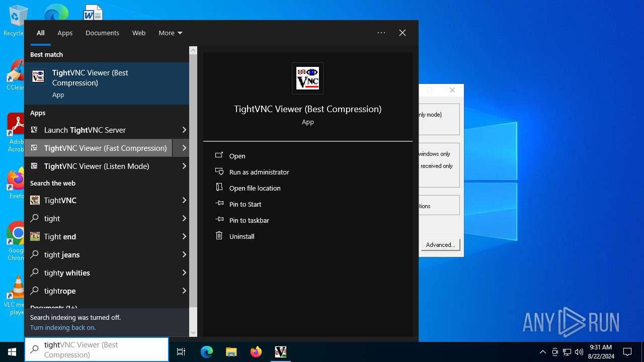The image size is (644, 362).
Task: Expand 'tight' web suggestion arrow
Action: (x=184, y=218)
